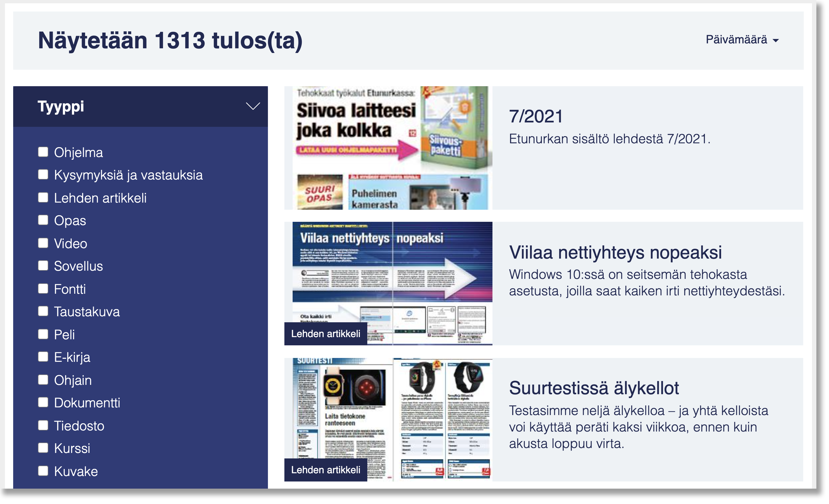
Task: Check the Lehden artikkeli filter
Action: (x=43, y=197)
